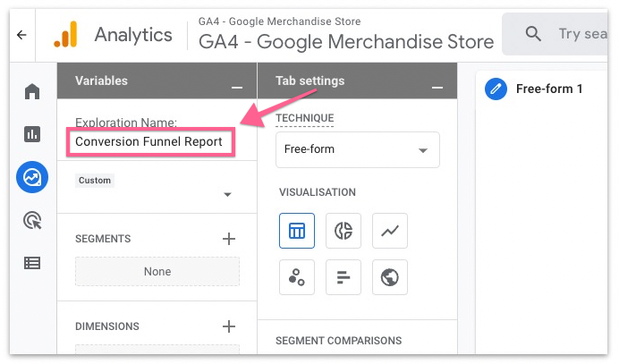Select the Explore icon in sidebar
This screenshot has height=364, width=619.
coord(32,177)
